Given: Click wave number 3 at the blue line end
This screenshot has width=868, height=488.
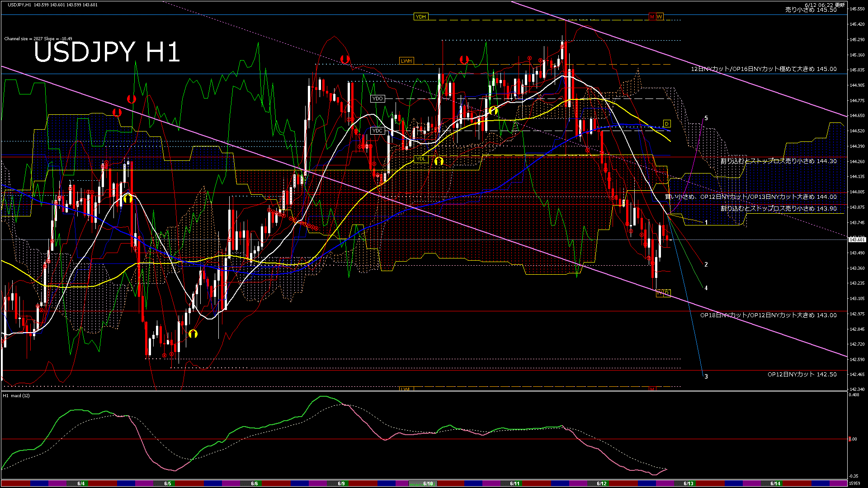Looking at the screenshot, I should click(x=706, y=376).
